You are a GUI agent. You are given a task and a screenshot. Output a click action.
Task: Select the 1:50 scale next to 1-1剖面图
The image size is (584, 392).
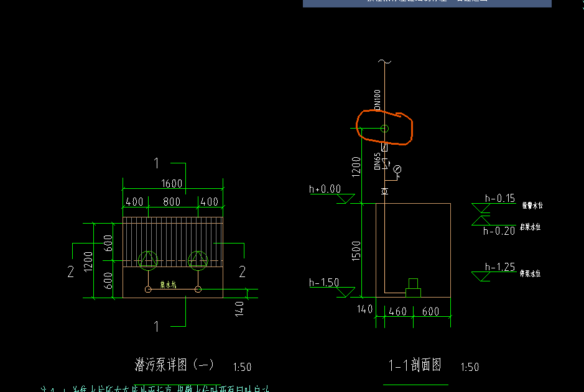point(470,367)
